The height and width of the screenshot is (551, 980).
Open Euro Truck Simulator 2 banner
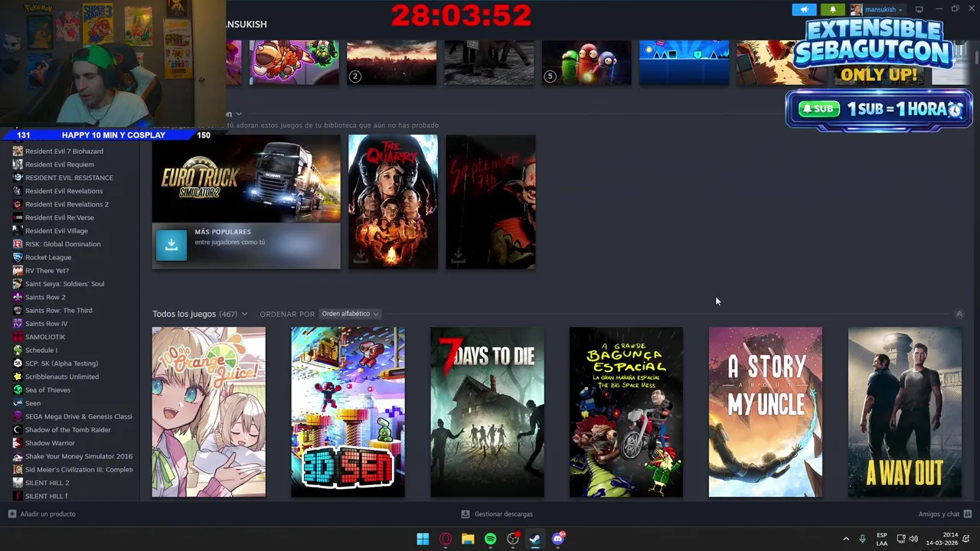(x=246, y=179)
